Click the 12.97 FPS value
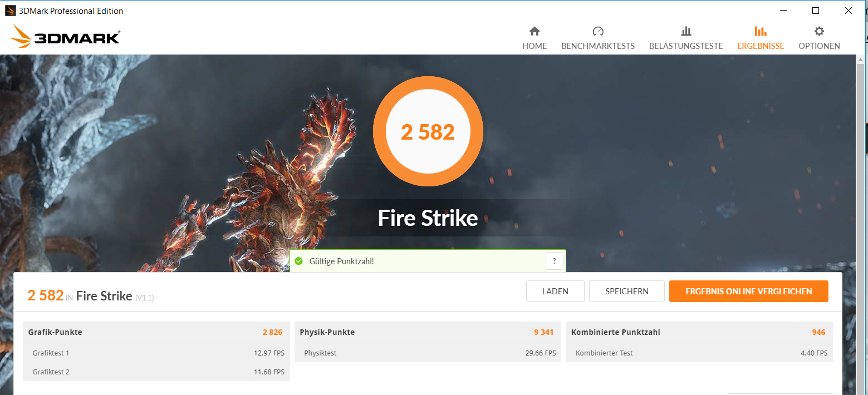The width and height of the screenshot is (868, 395). click(x=269, y=353)
